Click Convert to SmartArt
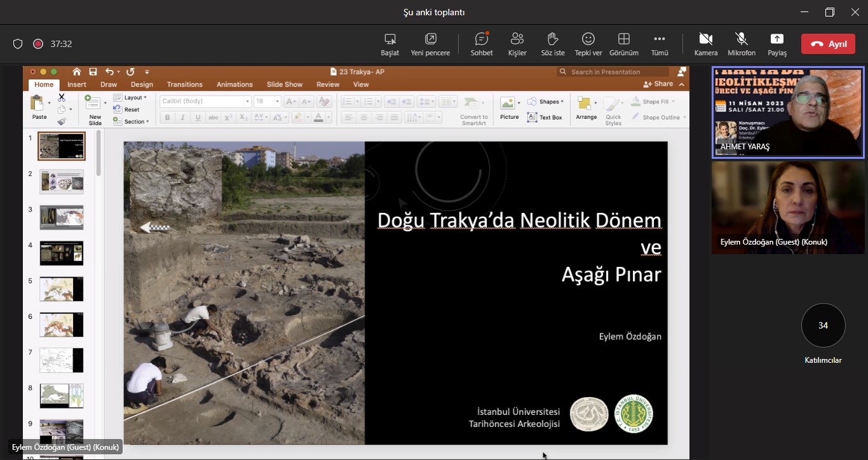868x460 pixels. (x=474, y=111)
